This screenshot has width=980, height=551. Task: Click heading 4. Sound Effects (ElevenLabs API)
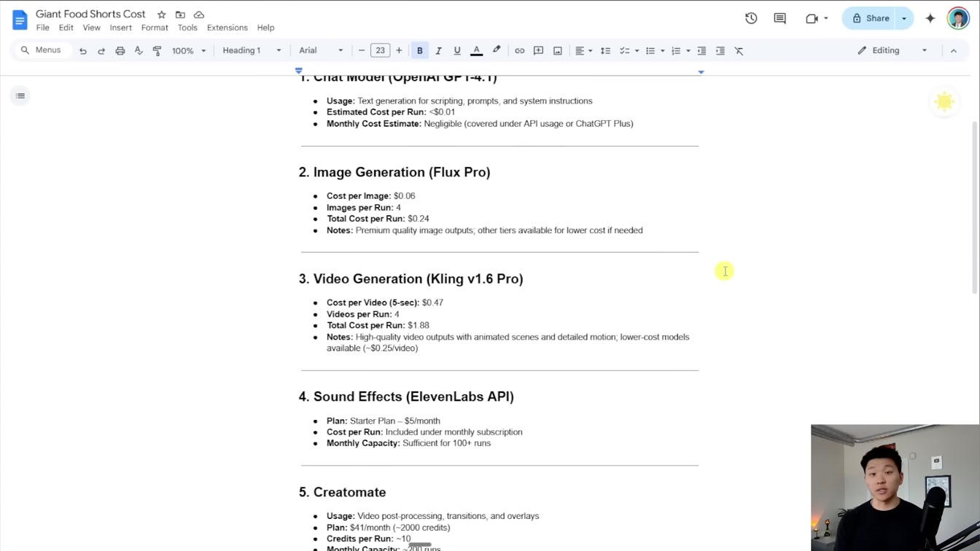pyautogui.click(x=406, y=396)
